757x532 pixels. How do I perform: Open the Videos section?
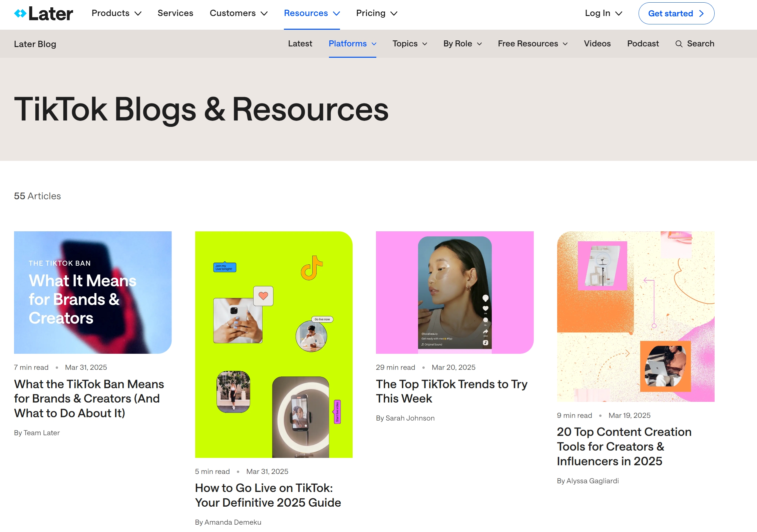(x=597, y=44)
